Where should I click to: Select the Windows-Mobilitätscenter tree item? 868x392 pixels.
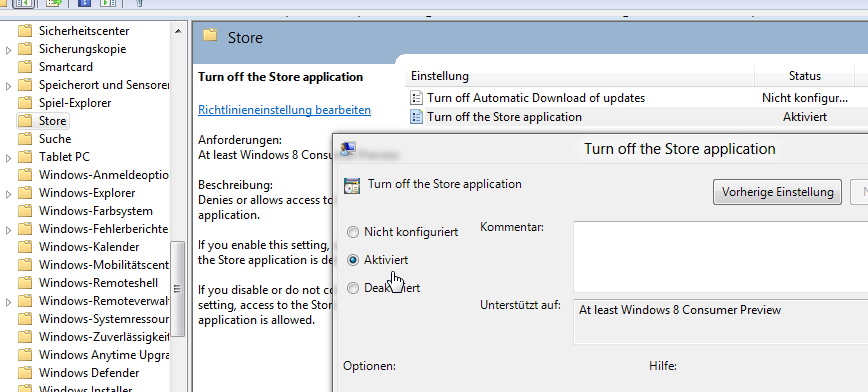pyautogui.click(x=104, y=265)
